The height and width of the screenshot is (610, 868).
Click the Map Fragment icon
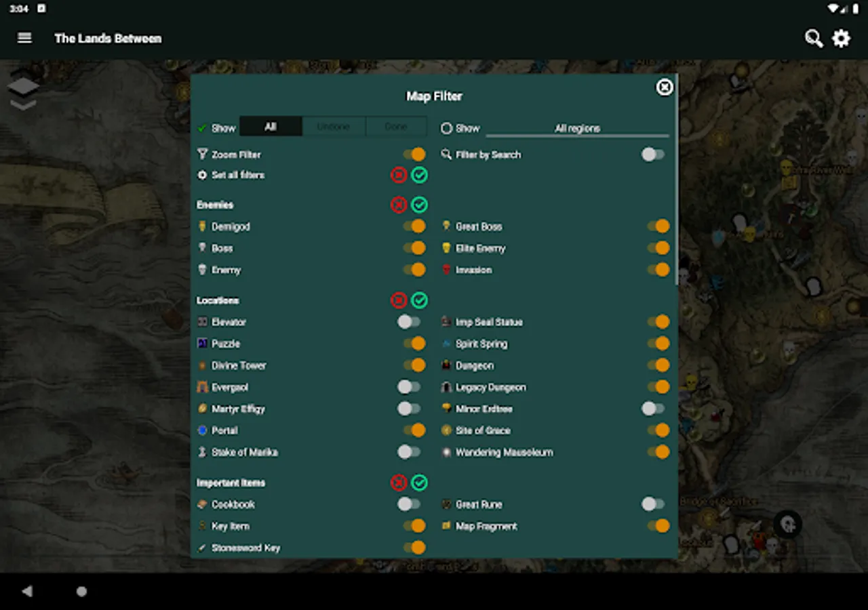[x=446, y=526]
